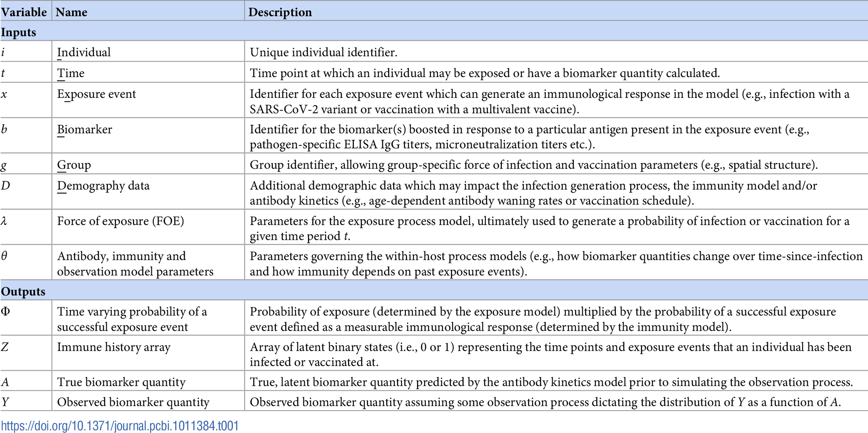The height and width of the screenshot is (433, 868).
Task: Select description starting 'Observed biomarker quantity assuming'
Action: click(545, 402)
